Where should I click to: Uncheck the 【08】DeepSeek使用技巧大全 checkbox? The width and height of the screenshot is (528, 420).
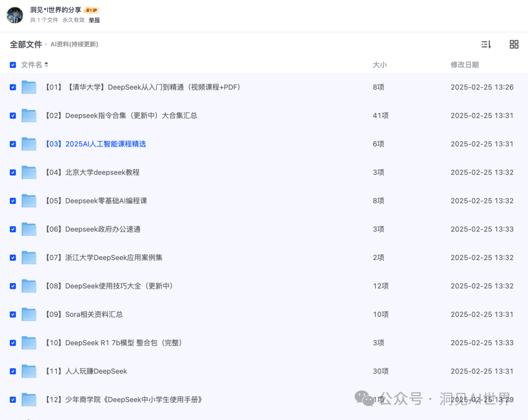click(x=13, y=286)
